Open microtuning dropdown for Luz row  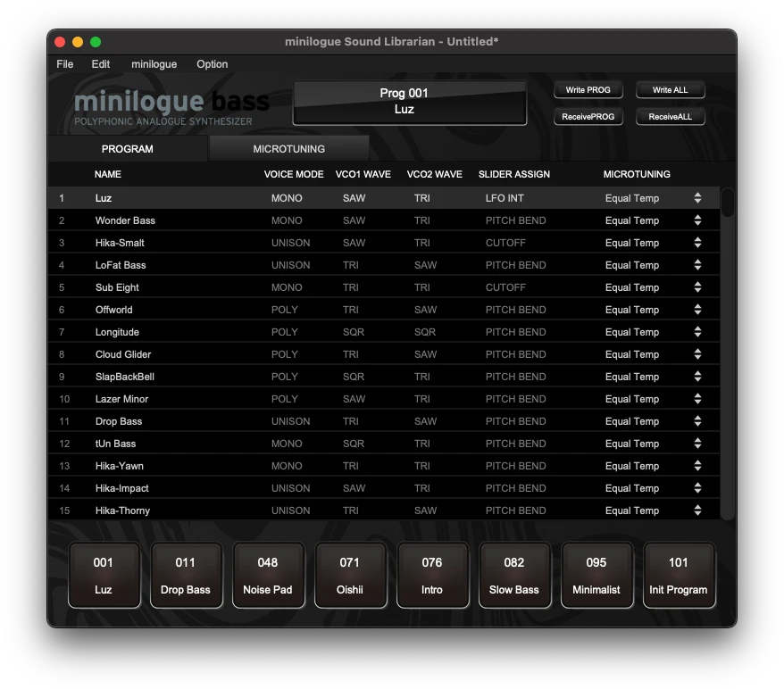click(x=697, y=198)
